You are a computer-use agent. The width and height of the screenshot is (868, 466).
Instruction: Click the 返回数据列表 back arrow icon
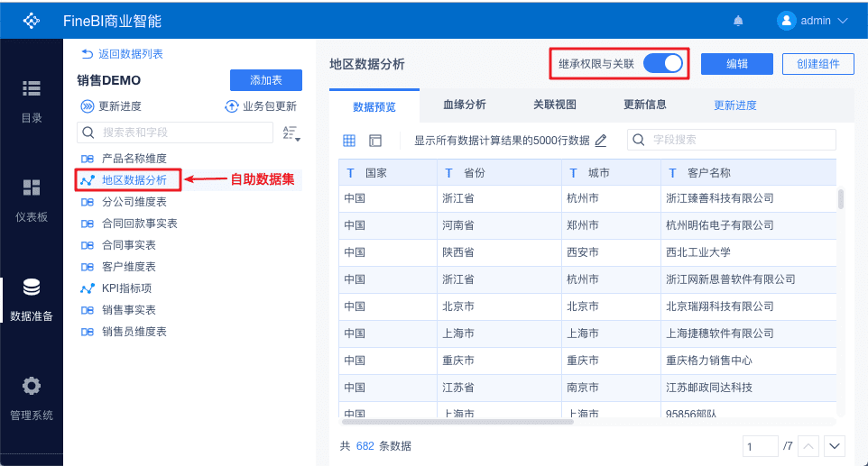(x=87, y=54)
